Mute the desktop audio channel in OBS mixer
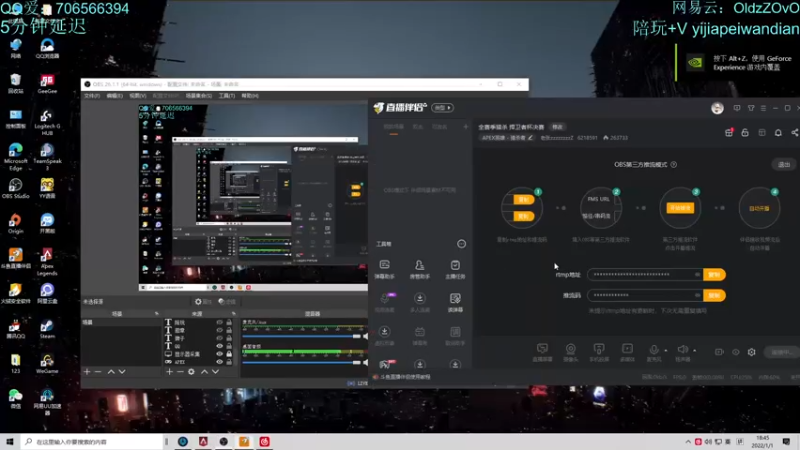The width and height of the screenshot is (800, 450). point(365,362)
